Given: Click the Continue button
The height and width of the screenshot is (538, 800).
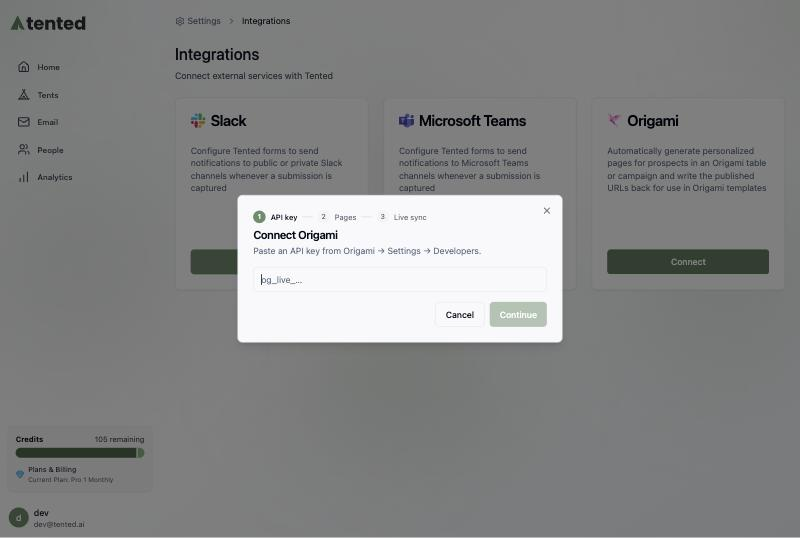Looking at the screenshot, I should tap(518, 314).
